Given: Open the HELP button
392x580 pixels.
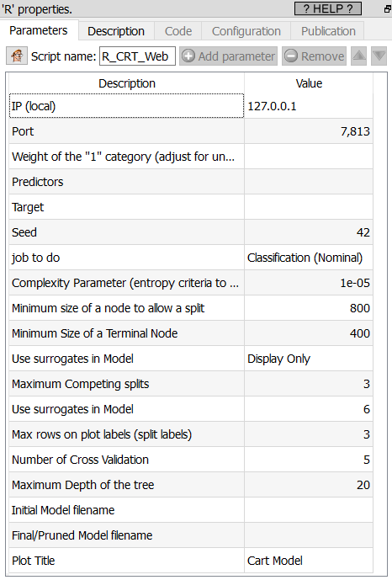Looking at the screenshot, I should point(328,8).
